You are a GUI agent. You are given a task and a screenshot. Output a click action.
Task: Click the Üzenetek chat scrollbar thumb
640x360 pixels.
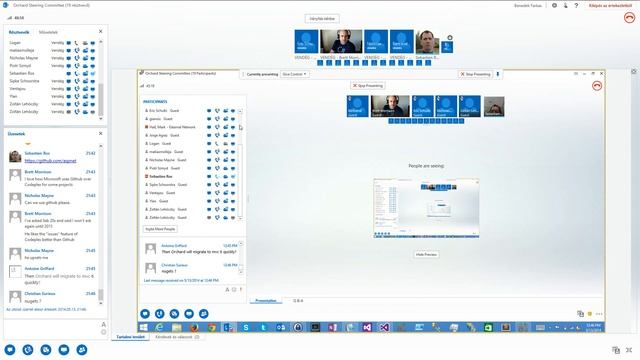click(x=101, y=295)
